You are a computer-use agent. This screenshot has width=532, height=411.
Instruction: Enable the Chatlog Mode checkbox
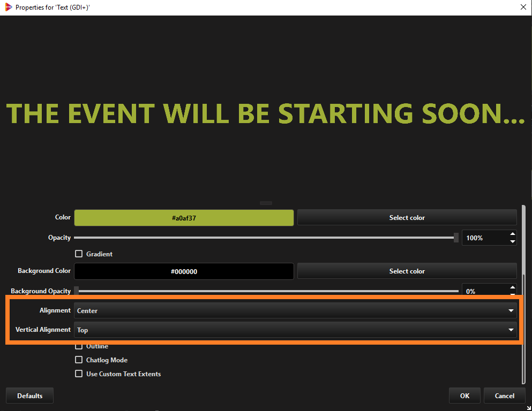point(79,360)
